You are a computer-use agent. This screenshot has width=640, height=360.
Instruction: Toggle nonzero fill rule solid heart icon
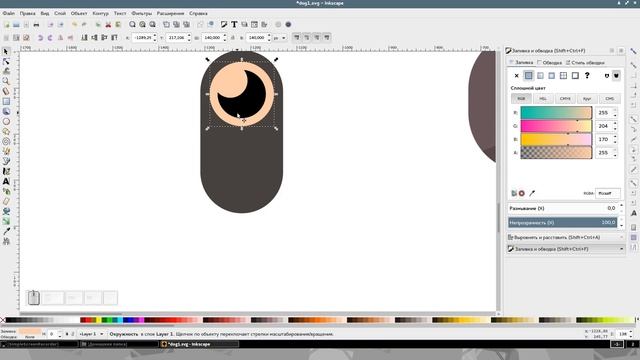[x=616, y=76]
